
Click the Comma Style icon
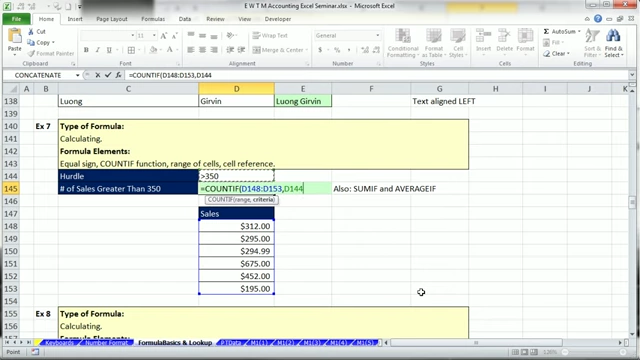pos(349,50)
